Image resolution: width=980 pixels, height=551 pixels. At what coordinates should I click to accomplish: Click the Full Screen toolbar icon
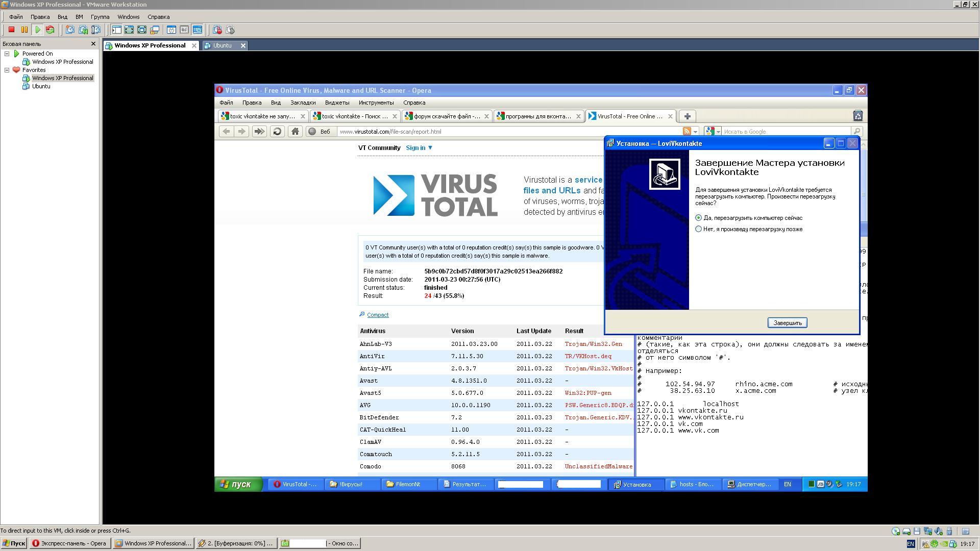click(x=142, y=30)
